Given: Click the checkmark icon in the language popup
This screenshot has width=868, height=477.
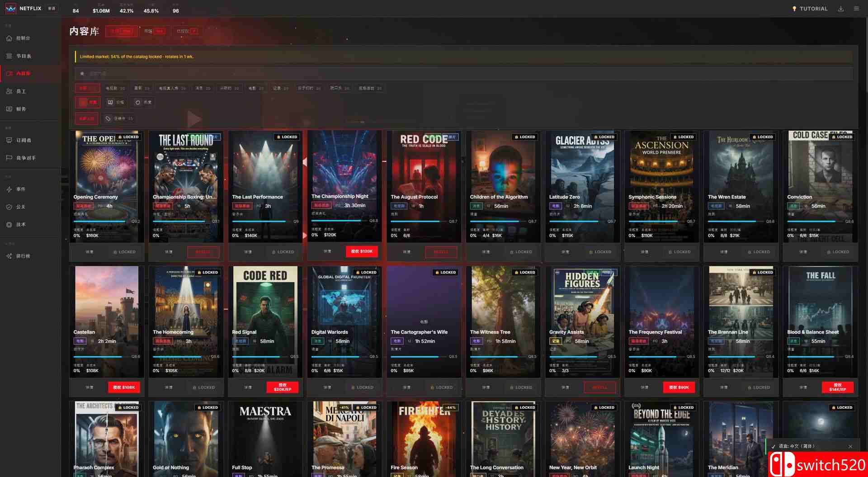Looking at the screenshot, I should [x=774, y=447].
